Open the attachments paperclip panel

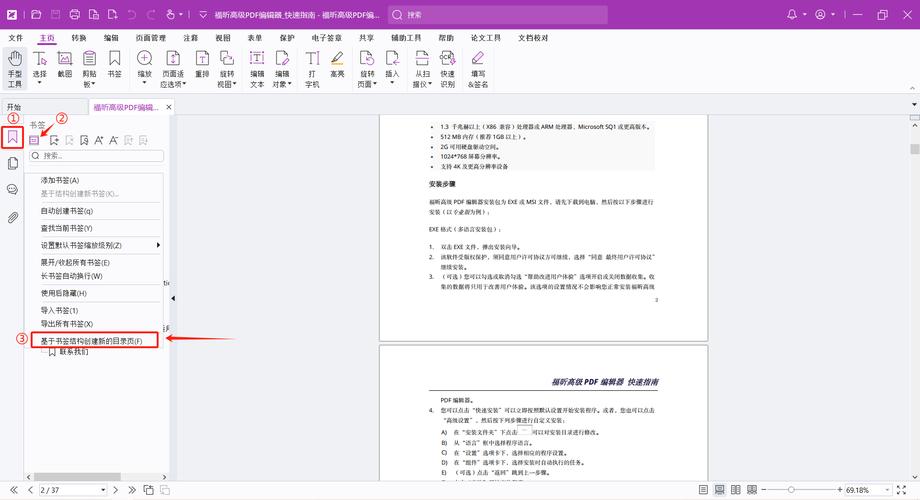point(12,217)
